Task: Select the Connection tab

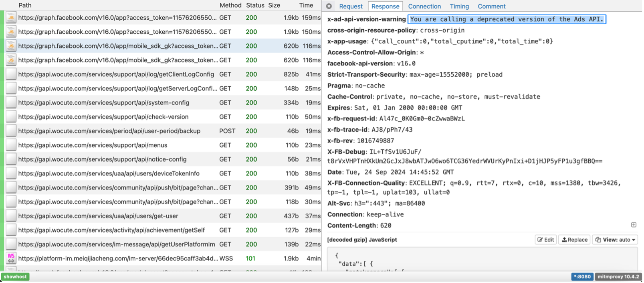Action: tap(424, 6)
